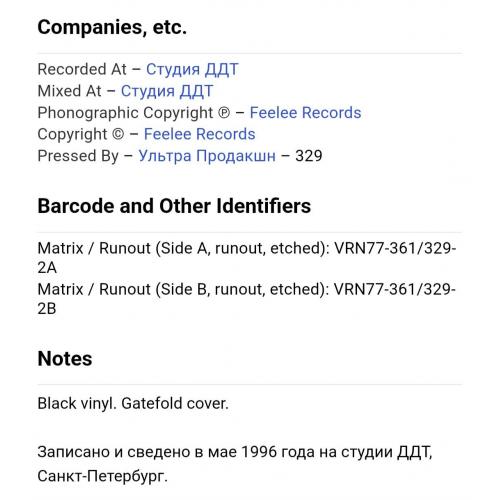Click the Pressed By label text
Screen dimensions: 500x500
click(78, 156)
